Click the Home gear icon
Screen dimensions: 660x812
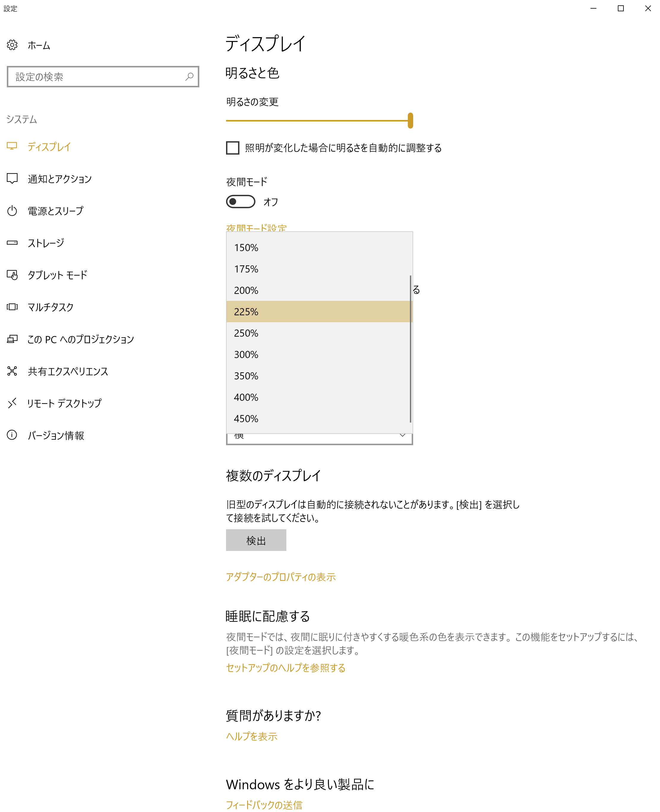click(x=12, y=45)
